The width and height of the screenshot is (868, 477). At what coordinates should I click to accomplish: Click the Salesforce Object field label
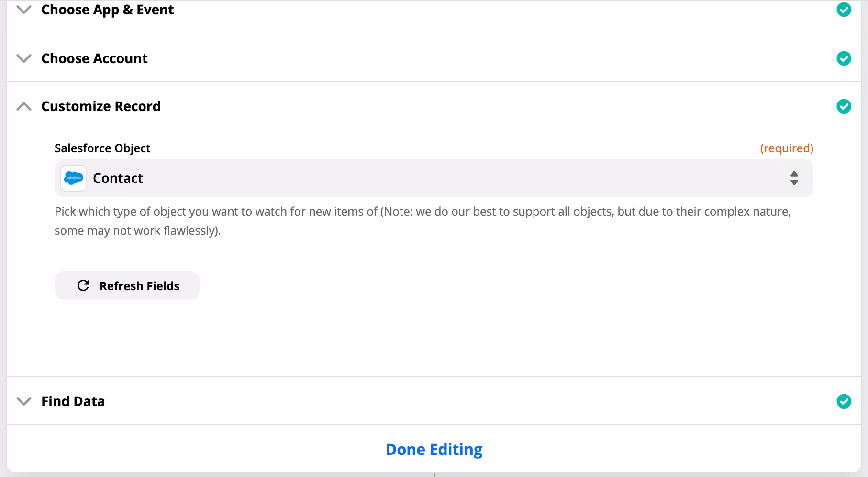102,148
